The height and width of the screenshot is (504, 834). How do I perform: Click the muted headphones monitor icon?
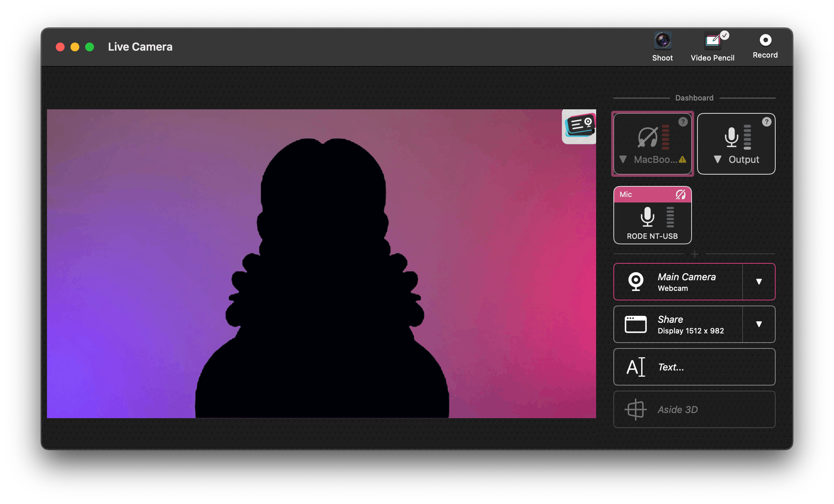click(x=648, y=137)
